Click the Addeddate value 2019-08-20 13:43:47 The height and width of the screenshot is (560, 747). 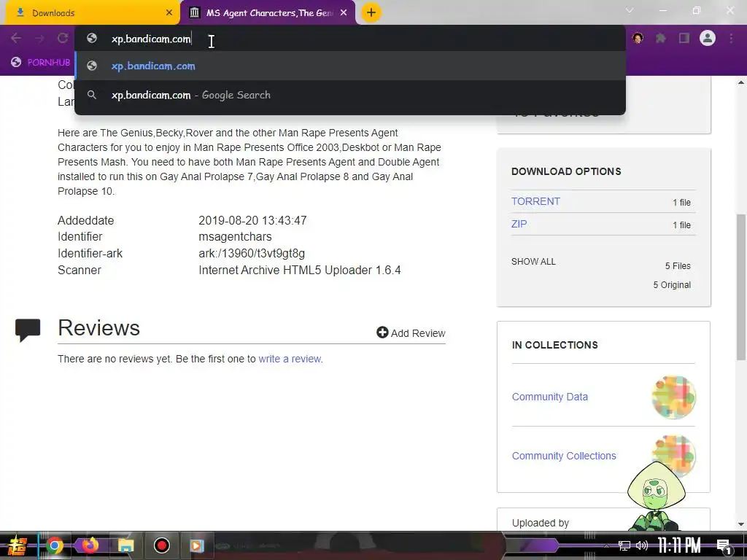point(252,220)
